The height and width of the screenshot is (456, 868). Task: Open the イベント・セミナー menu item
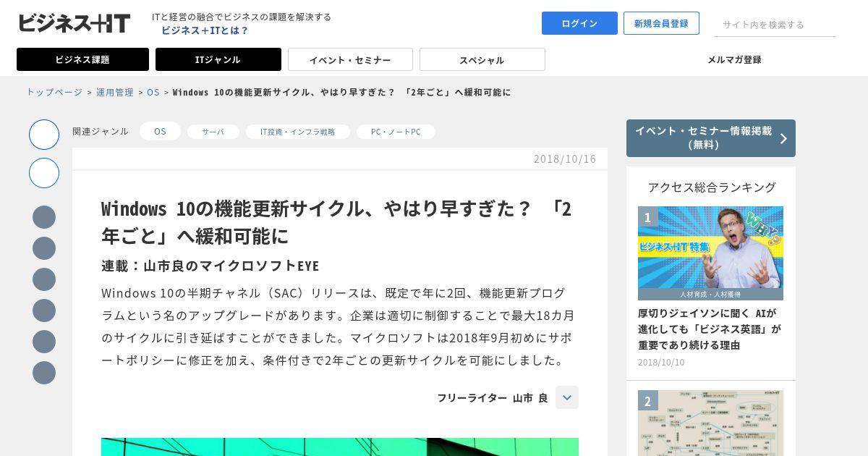click(350, 59)
